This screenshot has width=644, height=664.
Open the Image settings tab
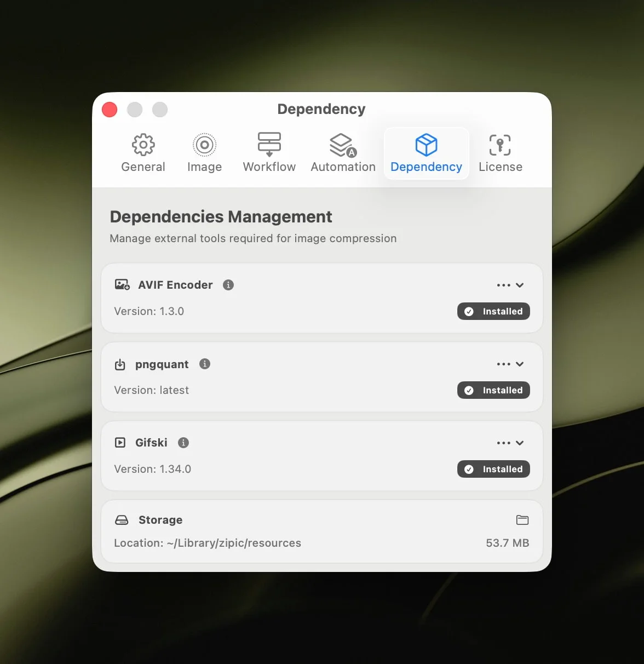coord(204,153)
